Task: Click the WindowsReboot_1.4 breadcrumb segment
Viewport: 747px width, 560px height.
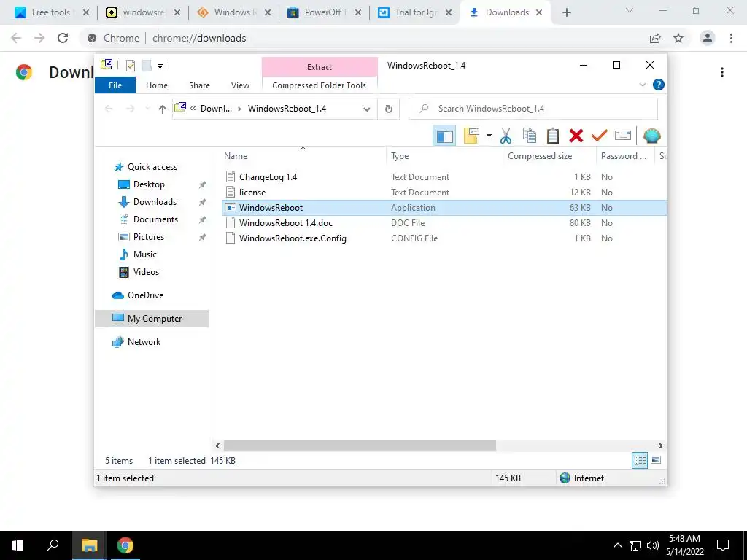Action: pos(287,109)
